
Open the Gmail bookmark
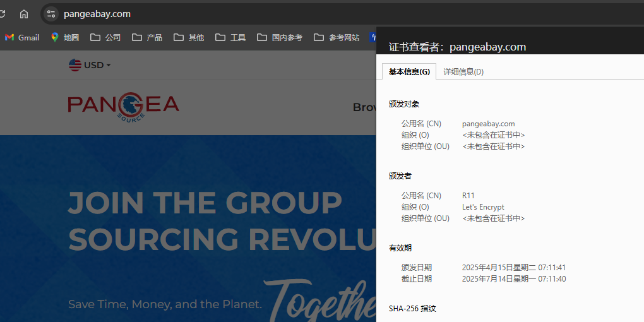(x=22, y=37)
